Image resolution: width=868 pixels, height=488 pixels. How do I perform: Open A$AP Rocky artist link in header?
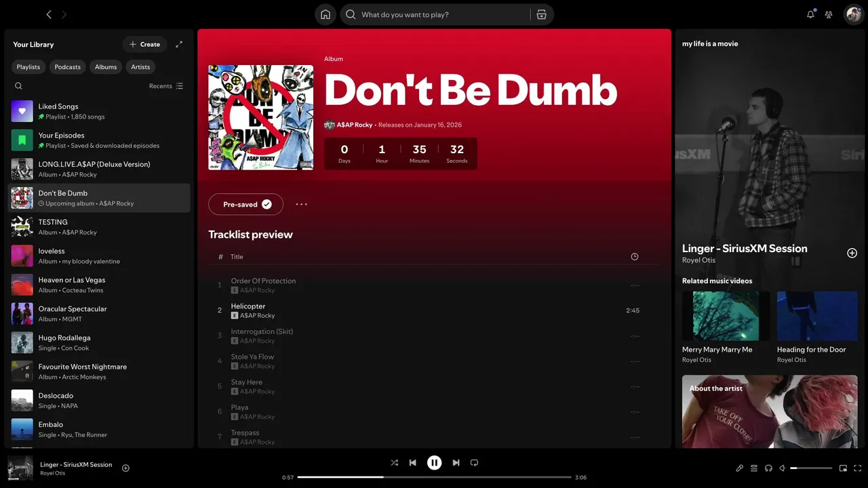click(355, 125)
